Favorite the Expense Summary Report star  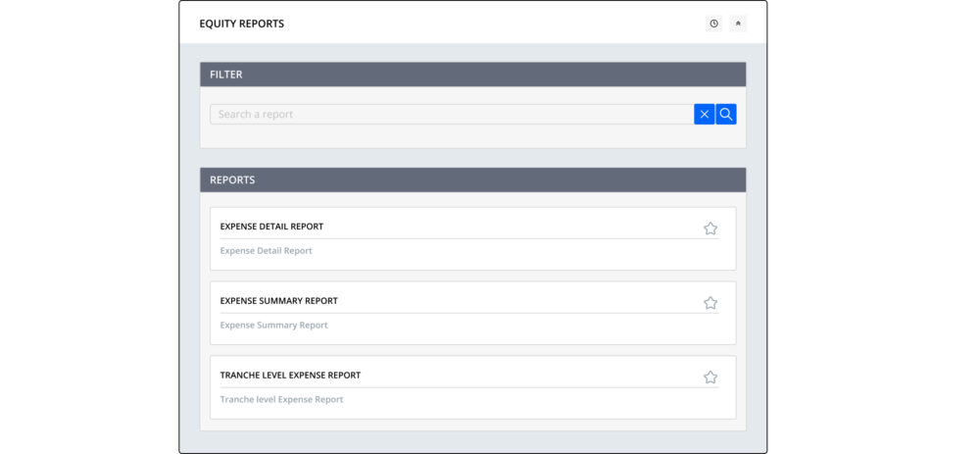(710, 303)
